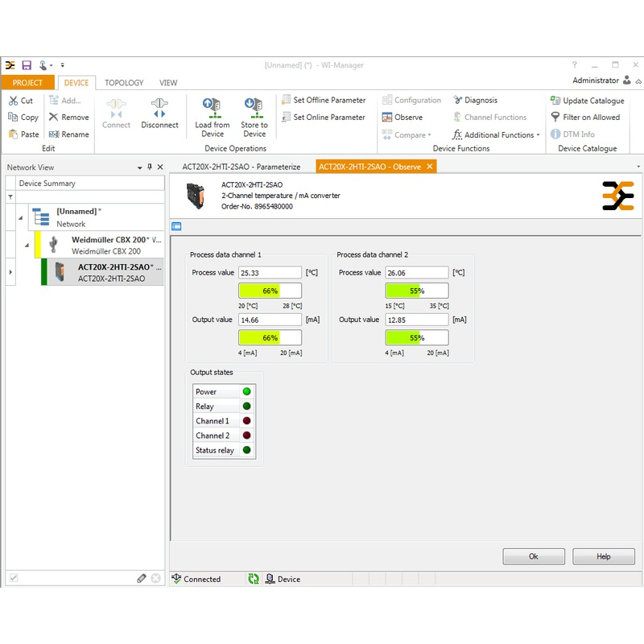This screenshot has width=644, height=644.
Task: Click the Cut icon in the Edit group
Action: 13,101
